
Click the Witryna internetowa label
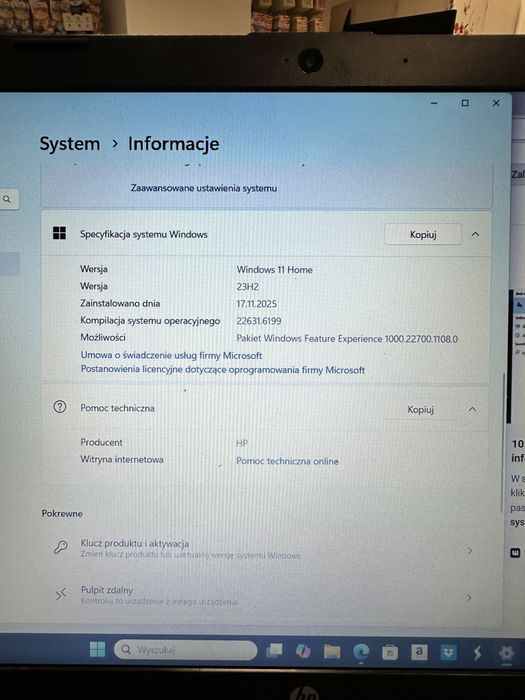tap(121, 459)
